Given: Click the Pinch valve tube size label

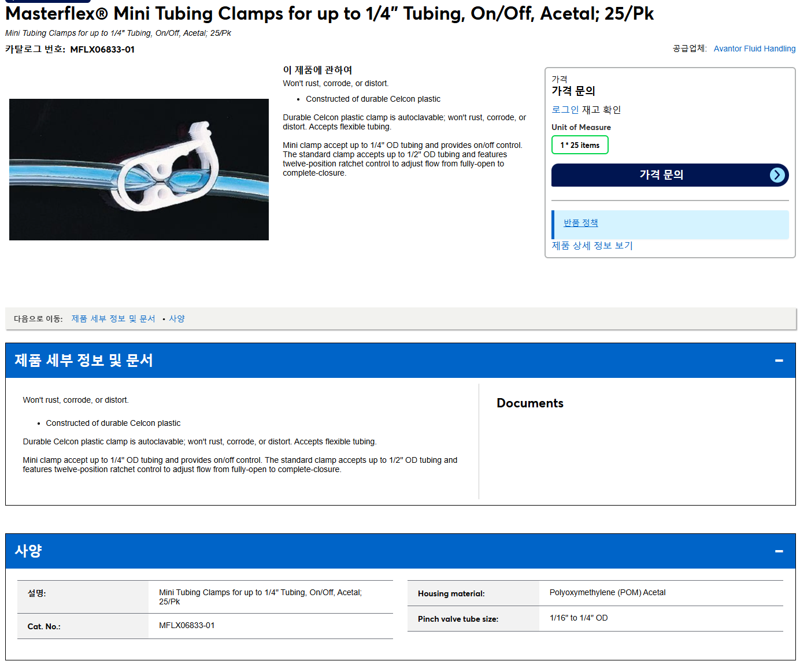Looking at the screenshot, I should click(458, 619).
